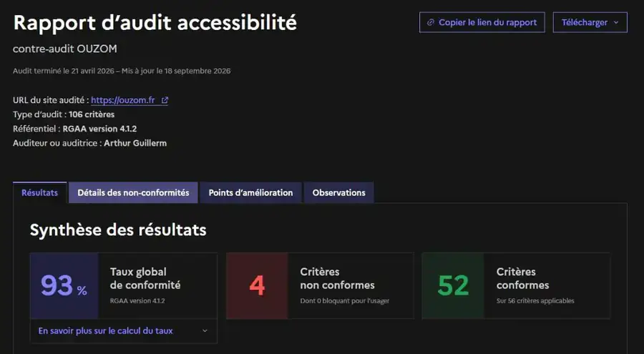Image resolution: width=644 pixels, height=354 pixels.
Task: Click the 93 % conformity rate figure
Action: (x=64, y=286)
